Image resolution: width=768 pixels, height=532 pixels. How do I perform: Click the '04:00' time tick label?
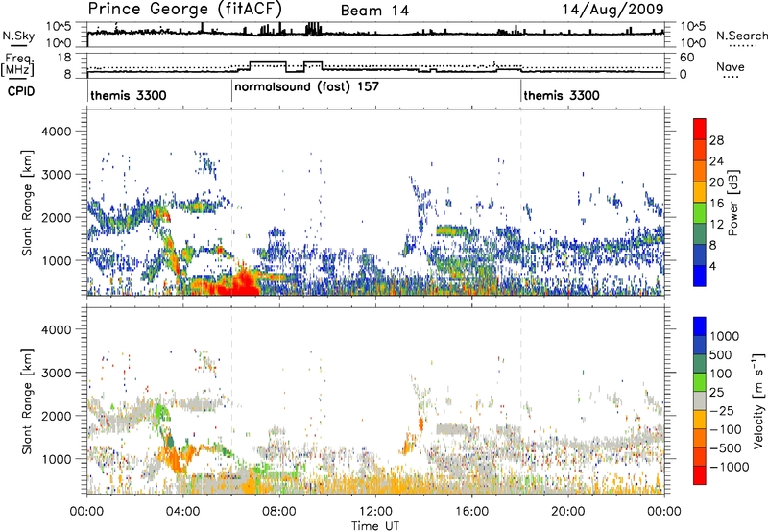[x=183, y=512]
